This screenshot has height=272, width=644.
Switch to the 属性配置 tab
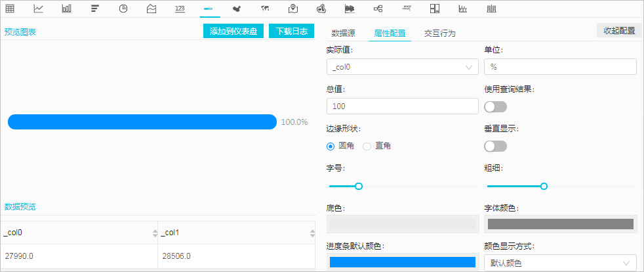point(390,34)
